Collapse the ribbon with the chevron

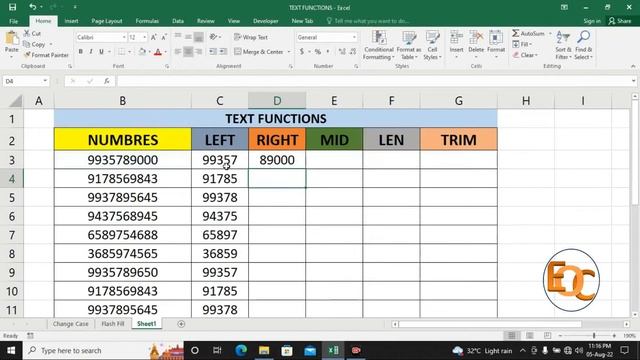(633, 66)
